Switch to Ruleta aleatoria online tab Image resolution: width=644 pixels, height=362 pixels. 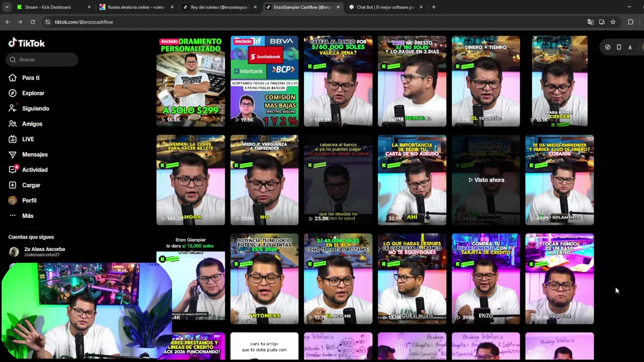(x=136, y=7)
